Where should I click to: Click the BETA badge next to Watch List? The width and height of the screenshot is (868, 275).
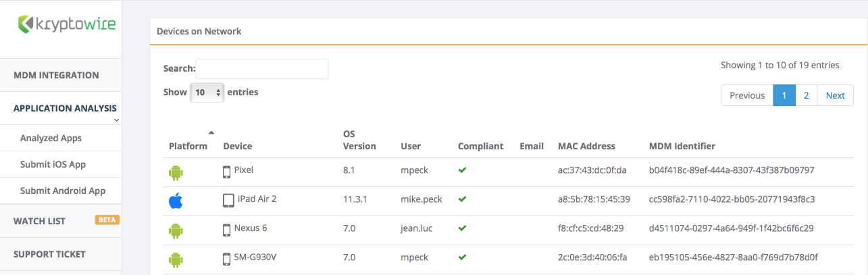click(x=107, y=220)
